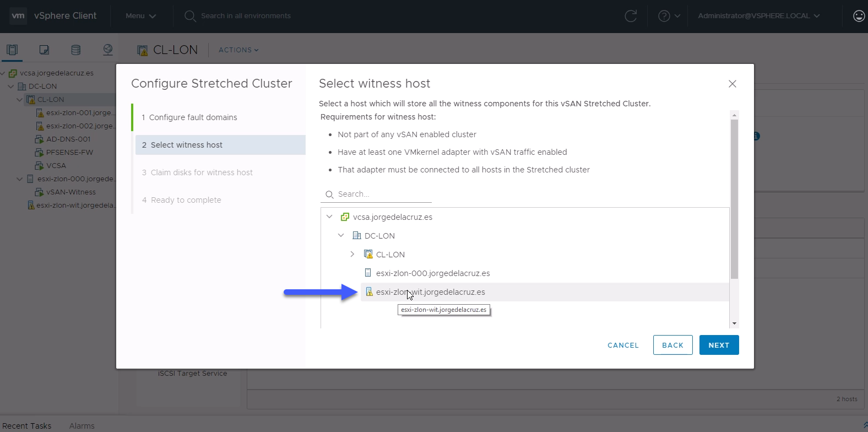Open the Administrator@VSPHERE.LOCAL user dropdown
Image resolution: width=868 pixels, height=432 pixels.
point(759,16)
